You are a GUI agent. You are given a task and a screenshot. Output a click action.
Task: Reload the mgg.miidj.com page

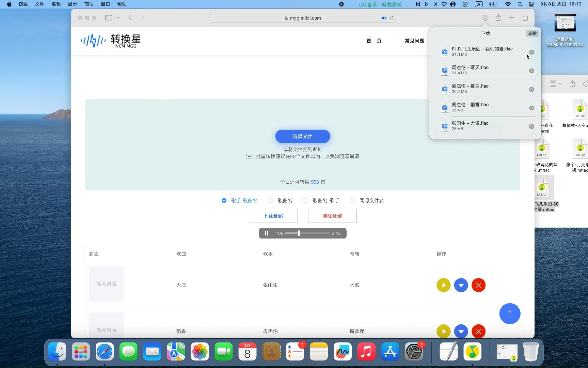(392, 18)
